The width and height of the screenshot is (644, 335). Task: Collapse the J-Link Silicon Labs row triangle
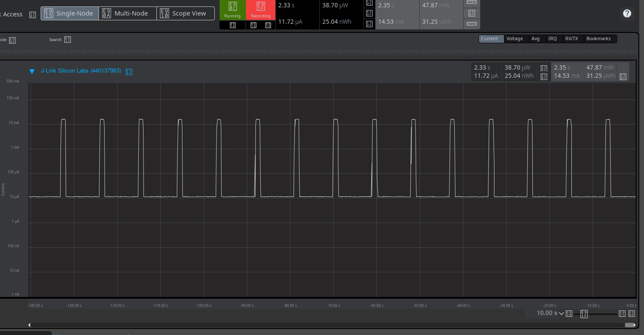click(32, 71)
